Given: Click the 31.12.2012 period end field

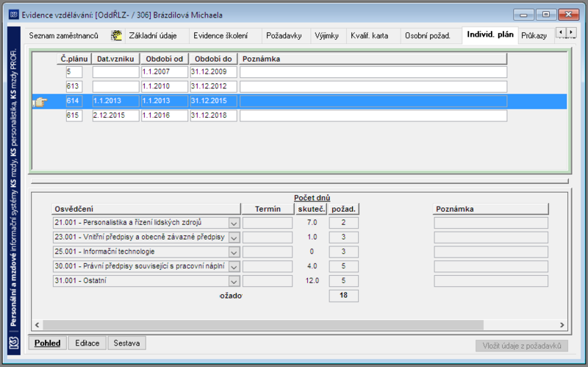Looking at the screenshot, I should (x=214, y=86).
